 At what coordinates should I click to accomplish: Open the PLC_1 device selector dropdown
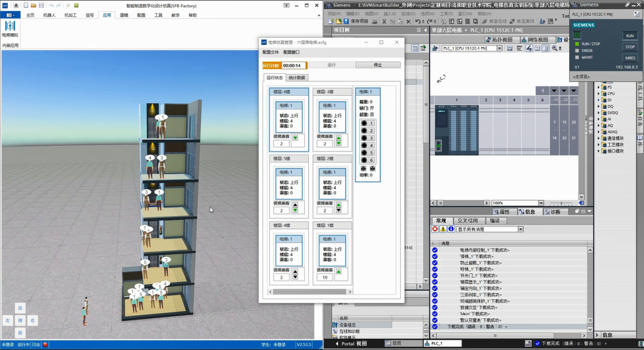coord(500,48)
